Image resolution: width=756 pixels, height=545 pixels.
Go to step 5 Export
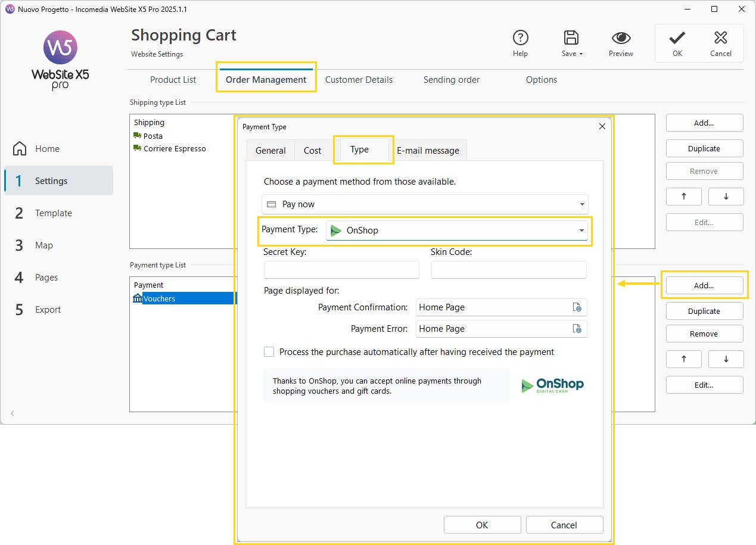click(x=58, y=310)
